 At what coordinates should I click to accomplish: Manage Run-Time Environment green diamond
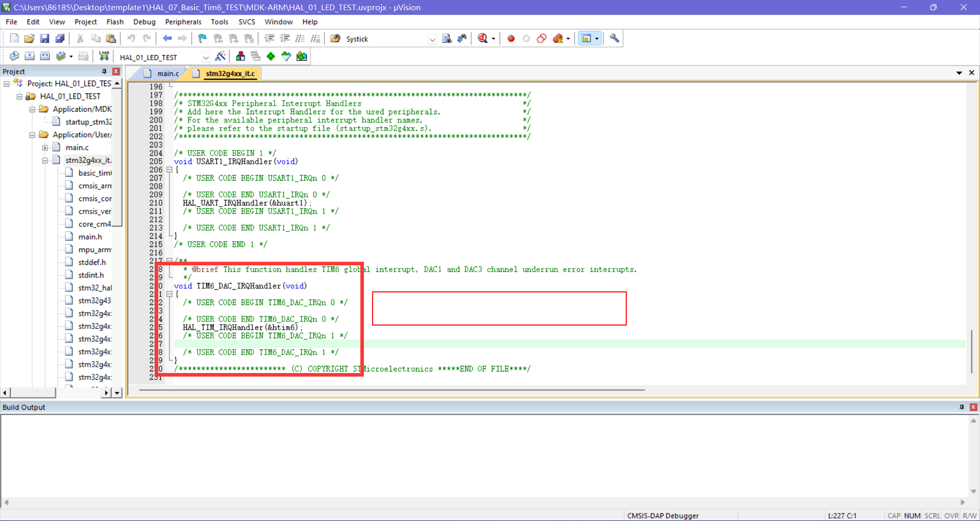point(271,57)
